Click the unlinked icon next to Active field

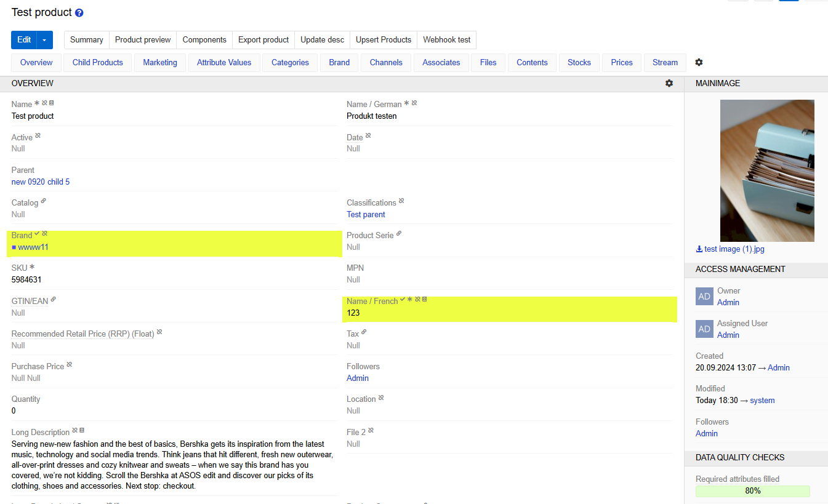[x=38, y=136]
